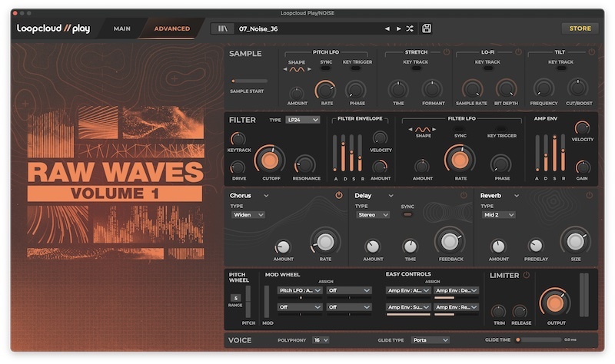Select the ADVANCED tab

pos(171,28)
